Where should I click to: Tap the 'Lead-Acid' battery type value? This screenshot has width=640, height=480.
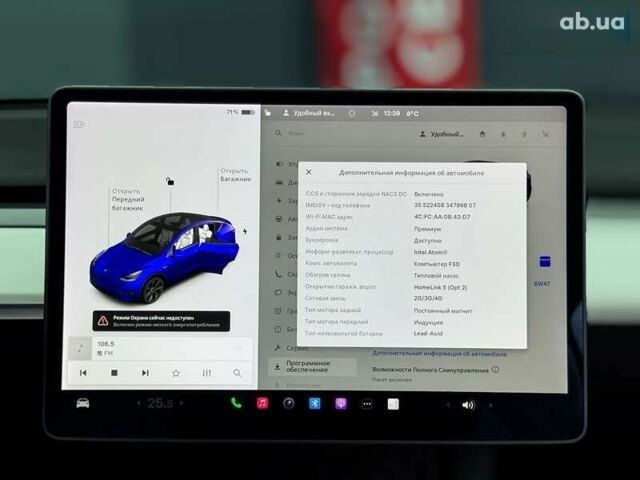tap(428, 333)
